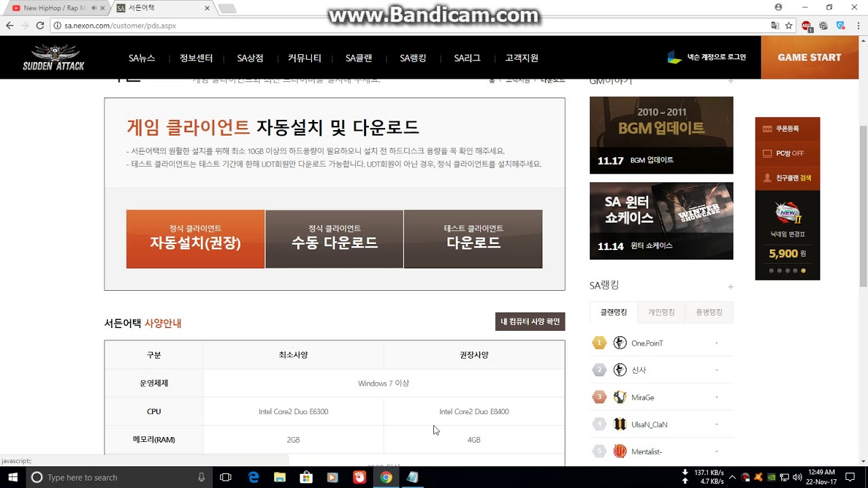Open Microsoft Store from taskbar
Image resolution: width=868 pixels, height=488 pixels.
[x=306, y=477]
